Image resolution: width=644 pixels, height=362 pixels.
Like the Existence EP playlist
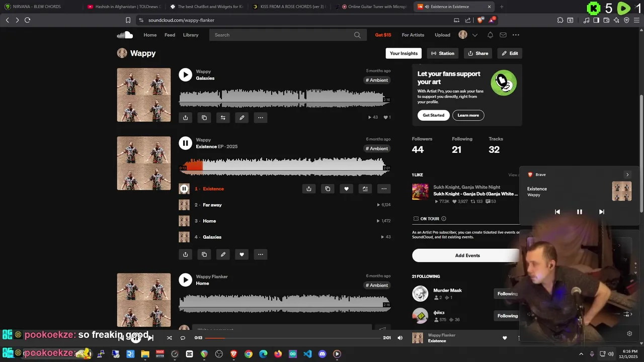pyautogui.click(x=242, y=254)
